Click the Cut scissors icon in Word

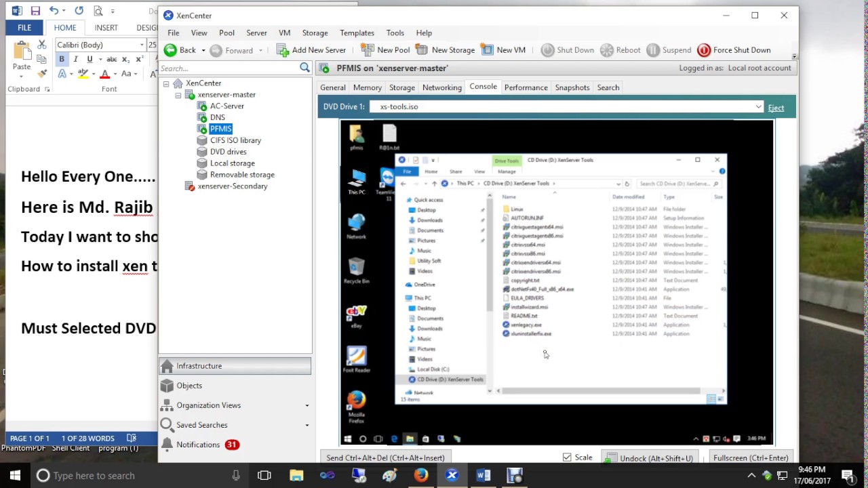tap(42, 45)
